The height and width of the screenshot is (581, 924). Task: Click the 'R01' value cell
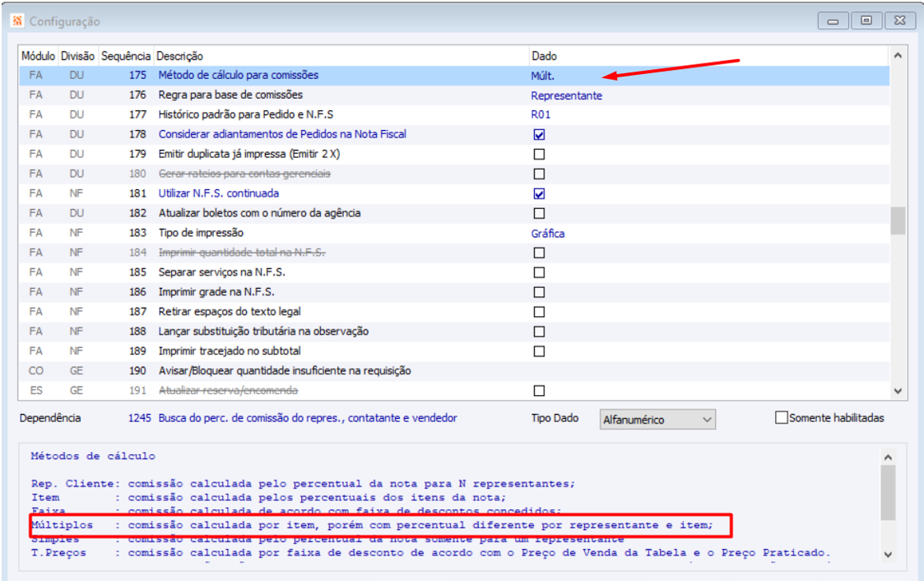point(541,115)
